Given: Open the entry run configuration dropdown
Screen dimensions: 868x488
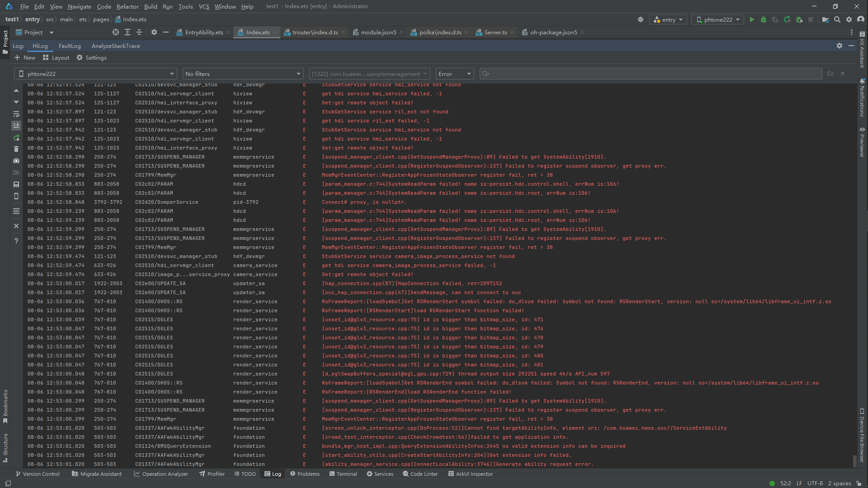Looking at the screenshot, I should point(668,19).
